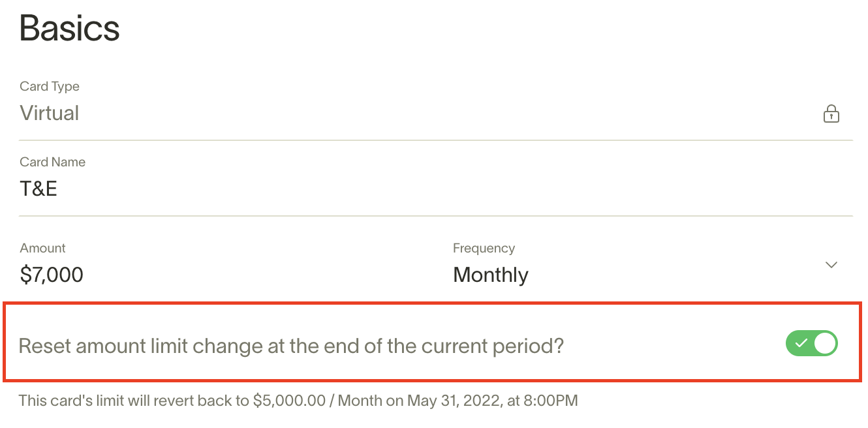The image size is (868, 428).
Task: Click the check mark inside the green switch
Action: click(x=801, y=343)
